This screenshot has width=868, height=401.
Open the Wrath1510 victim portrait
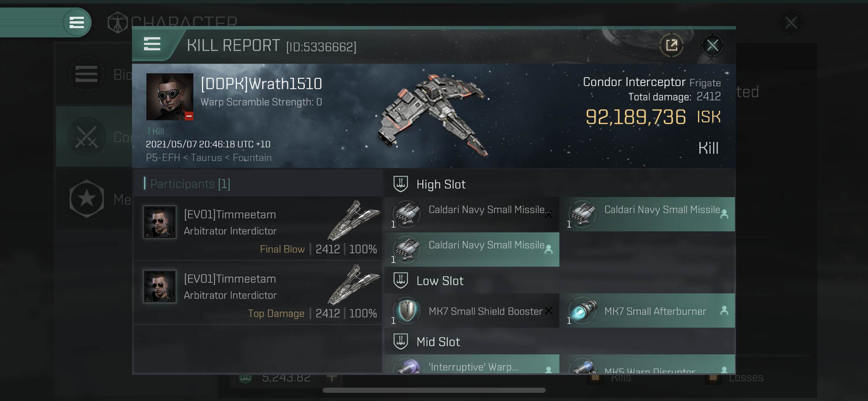tap(170, 97)
